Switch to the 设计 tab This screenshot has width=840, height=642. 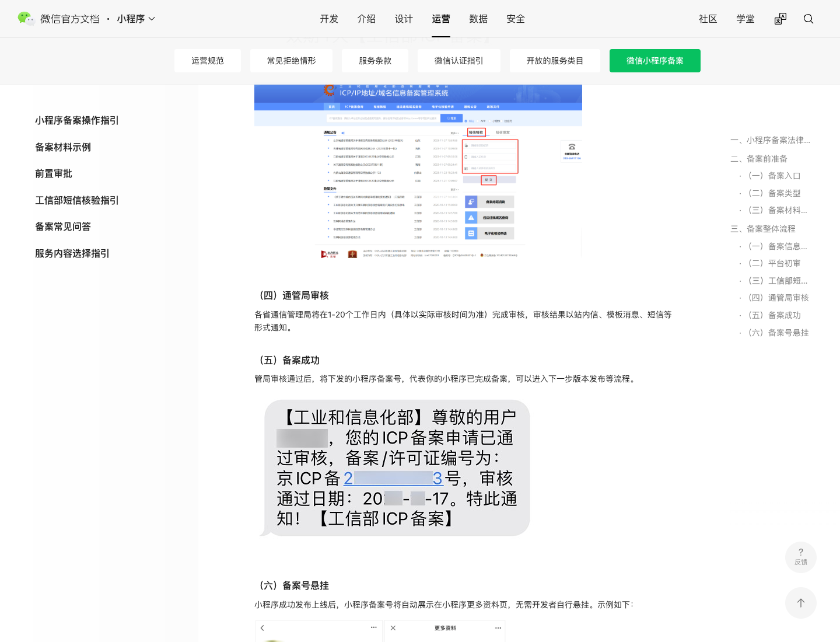tap(404, 19)
